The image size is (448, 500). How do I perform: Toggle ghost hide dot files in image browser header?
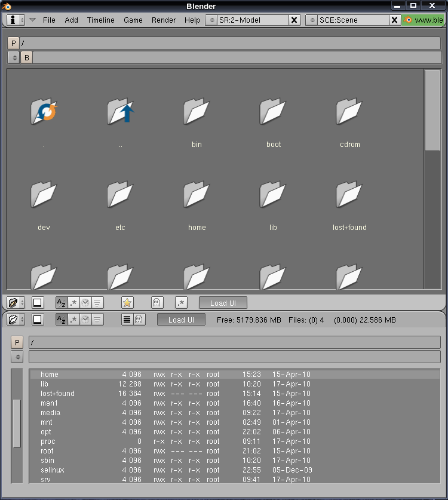157,303
